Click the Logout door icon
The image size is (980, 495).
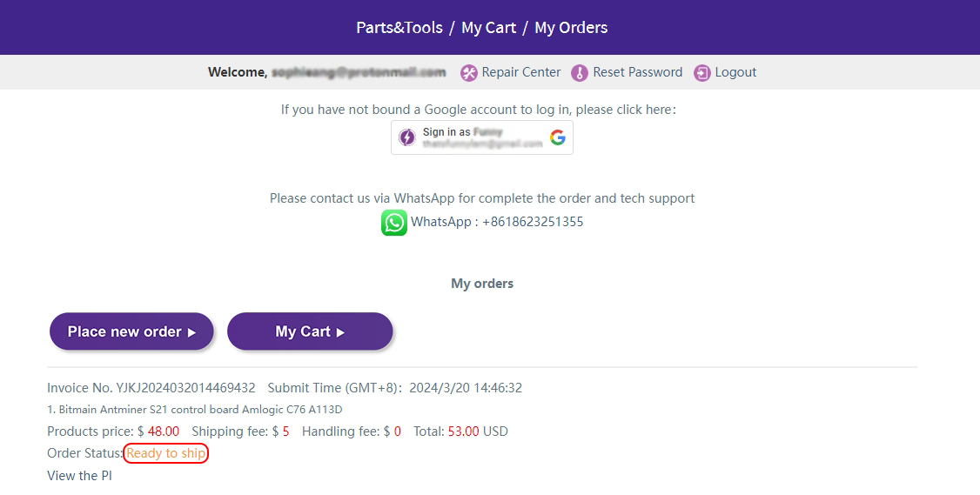702,73
